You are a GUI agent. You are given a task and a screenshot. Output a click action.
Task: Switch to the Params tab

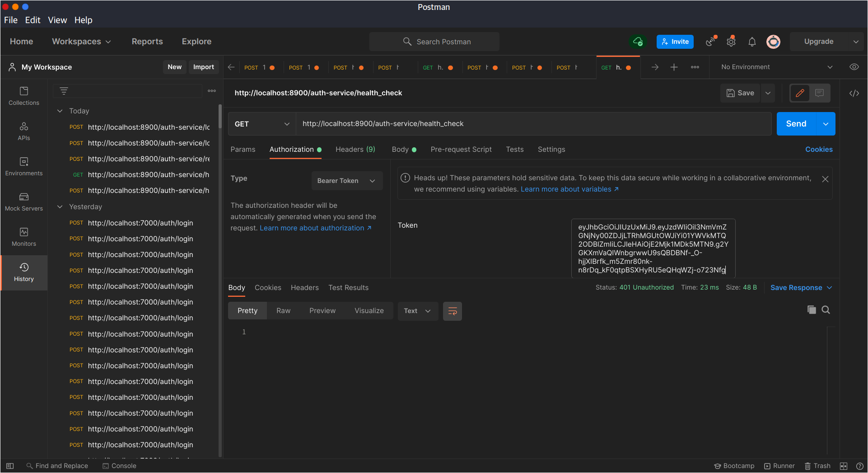[243, 150]
